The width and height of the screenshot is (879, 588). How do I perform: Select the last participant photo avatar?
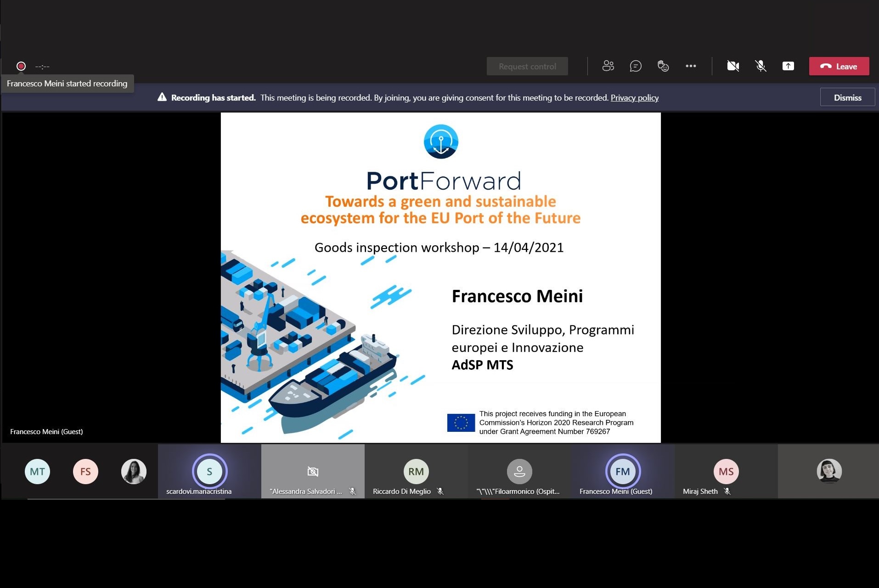pyautogui.click(x=829, y=471)
